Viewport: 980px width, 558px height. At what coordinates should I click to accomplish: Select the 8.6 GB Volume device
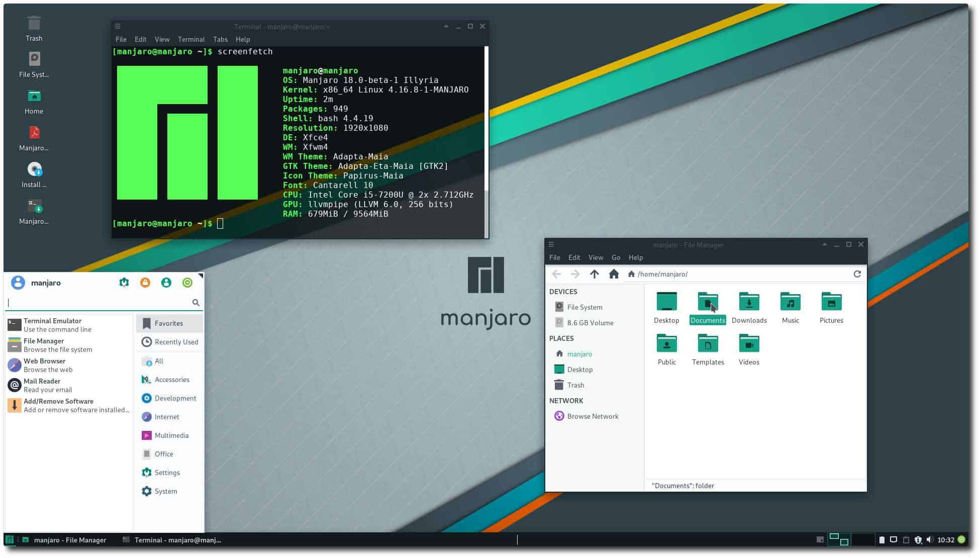(595, 323)
